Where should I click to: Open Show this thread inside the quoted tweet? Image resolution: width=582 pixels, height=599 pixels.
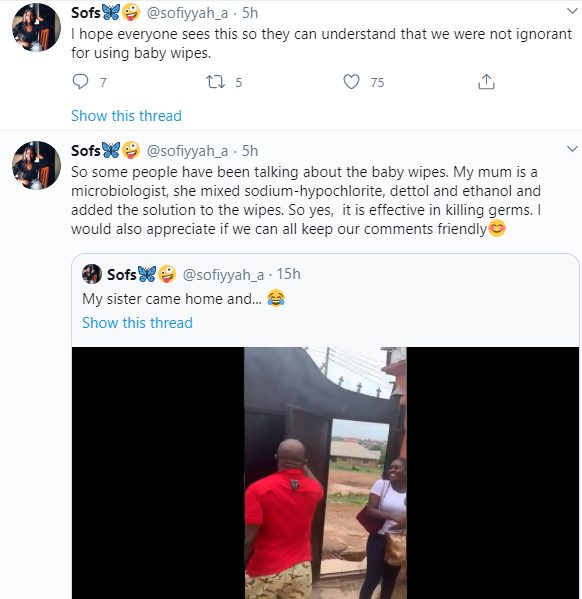(137, 323)
